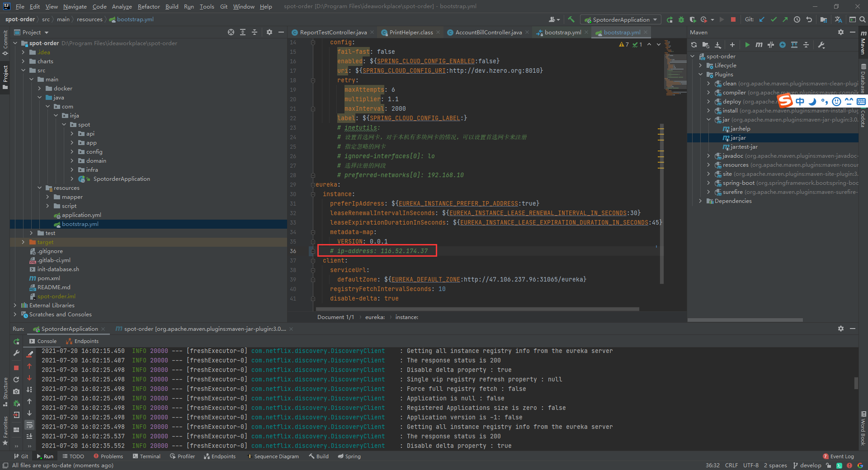Open the TODO tool window
The image size is (868, 470).
point(73,456)
